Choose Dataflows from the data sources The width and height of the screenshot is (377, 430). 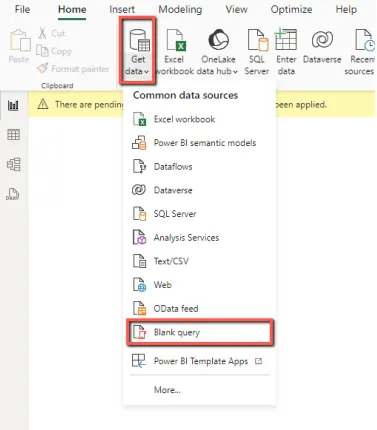pyautogui.click(x=199, y=167)
